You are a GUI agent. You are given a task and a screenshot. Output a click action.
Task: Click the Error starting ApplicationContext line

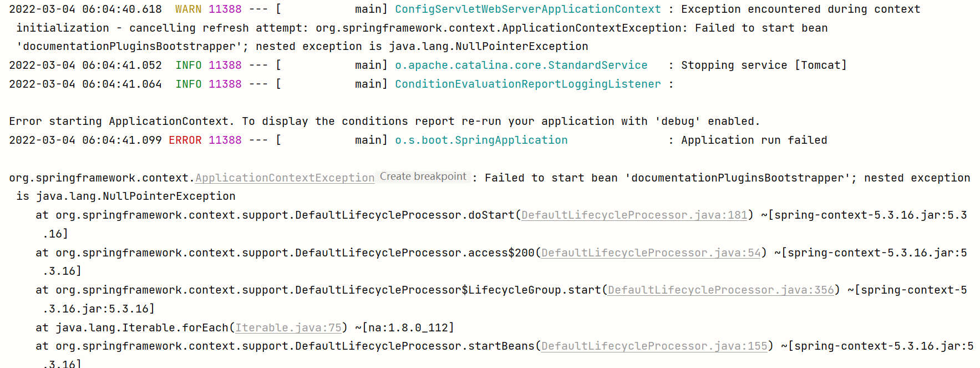pyautogui.click(x=384, y=121)
